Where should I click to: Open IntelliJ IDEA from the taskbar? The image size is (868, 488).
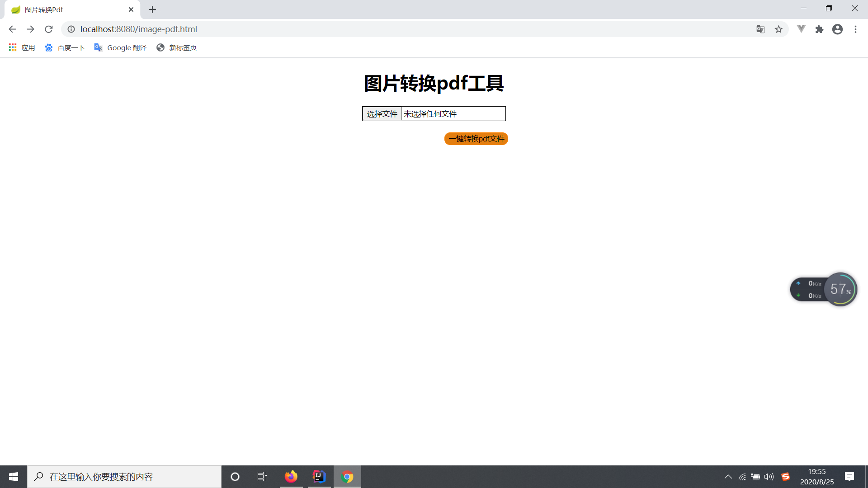[x=319, y=476]
